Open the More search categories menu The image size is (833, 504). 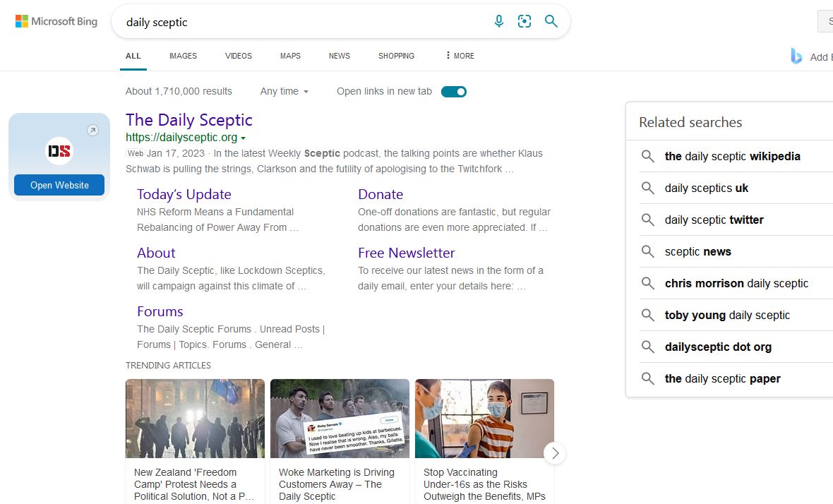460,56
